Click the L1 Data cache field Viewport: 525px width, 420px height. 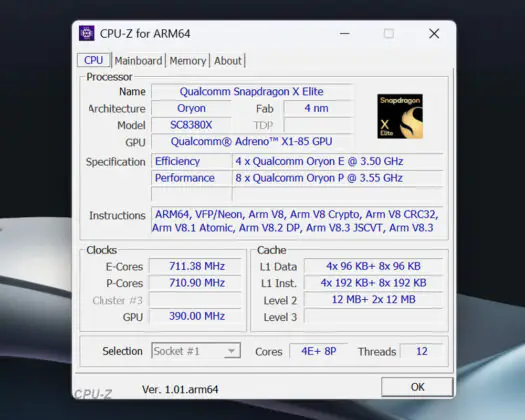[373, 266]
